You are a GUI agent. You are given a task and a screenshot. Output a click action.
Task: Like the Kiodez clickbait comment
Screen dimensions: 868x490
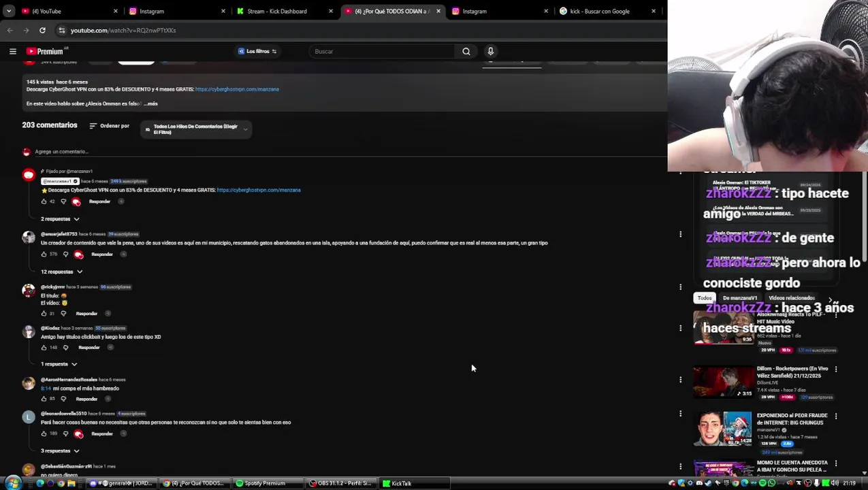pos(44,348)
